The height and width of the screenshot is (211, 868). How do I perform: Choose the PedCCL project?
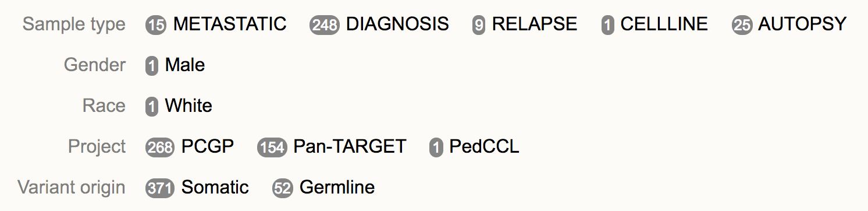(x=484, y=146)
